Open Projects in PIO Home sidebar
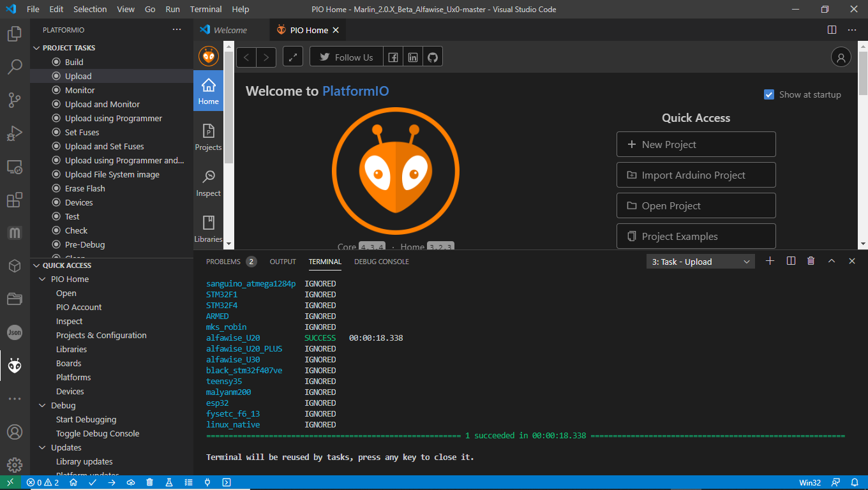This screenshot has height=490, width=868. 208,138
